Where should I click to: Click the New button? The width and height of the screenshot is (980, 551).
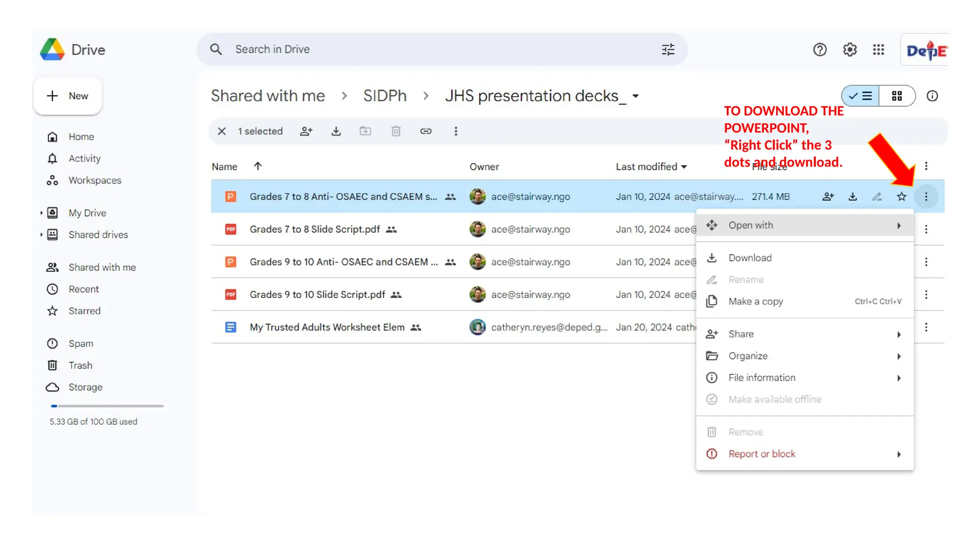click(x=67, y=96)
